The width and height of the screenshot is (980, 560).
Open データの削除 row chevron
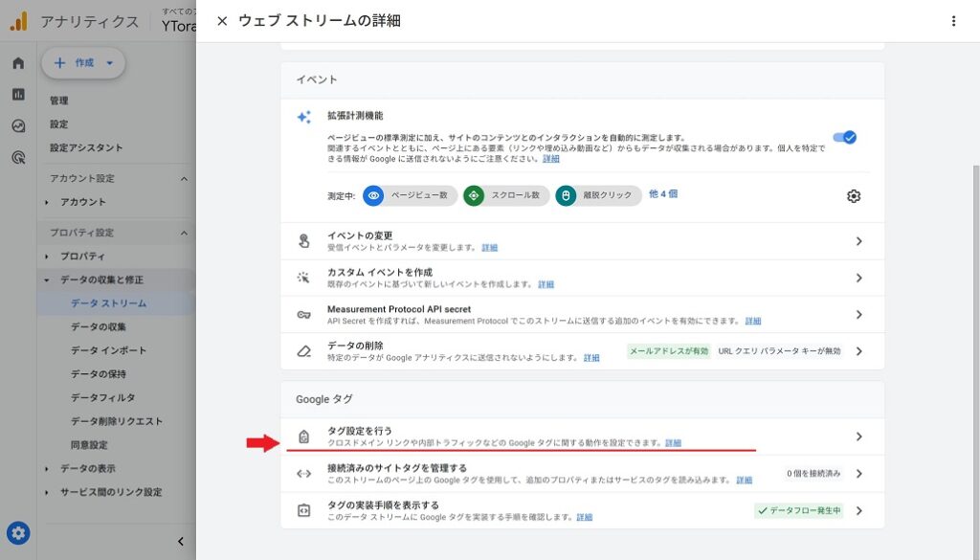[x=858, y=351]
